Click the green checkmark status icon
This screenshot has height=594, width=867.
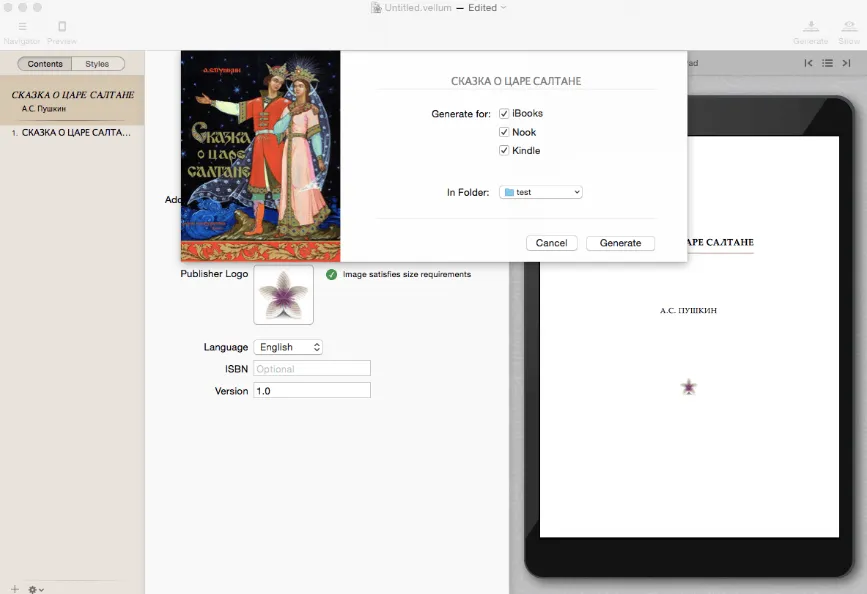click(331, 274)
